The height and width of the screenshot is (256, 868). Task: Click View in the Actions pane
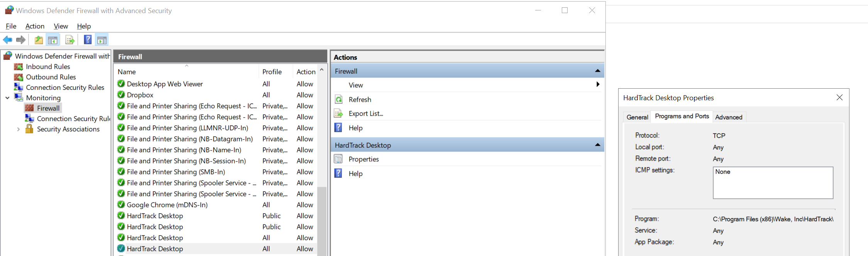356,85
